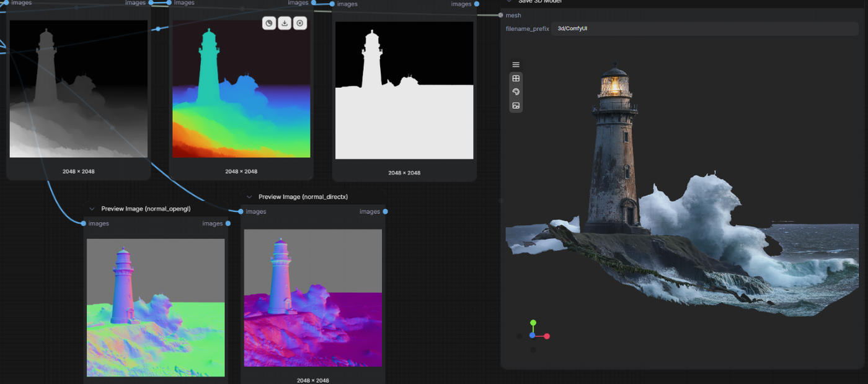Close the colorful depth preview overlay

[300, 24]
